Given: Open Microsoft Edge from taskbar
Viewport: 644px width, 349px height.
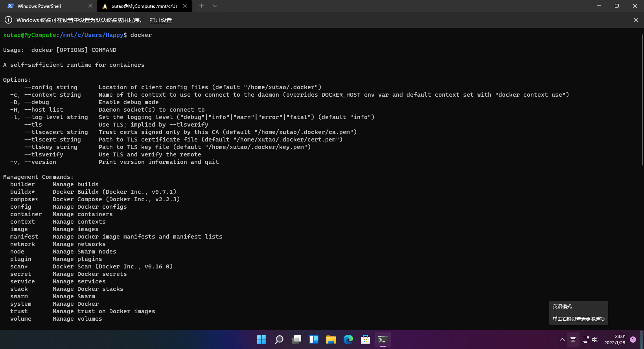Looking at the screenshot, I should (x=348, y=340).
